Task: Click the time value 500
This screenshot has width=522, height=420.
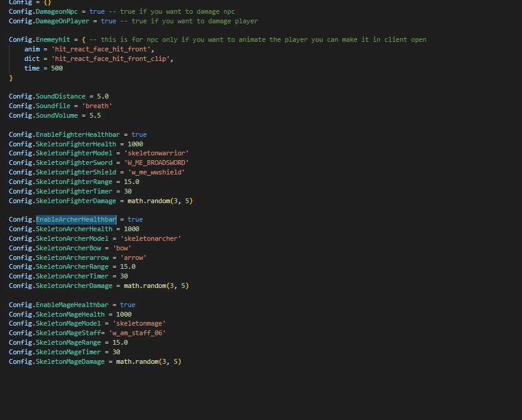Action: (x=57, y=68)
